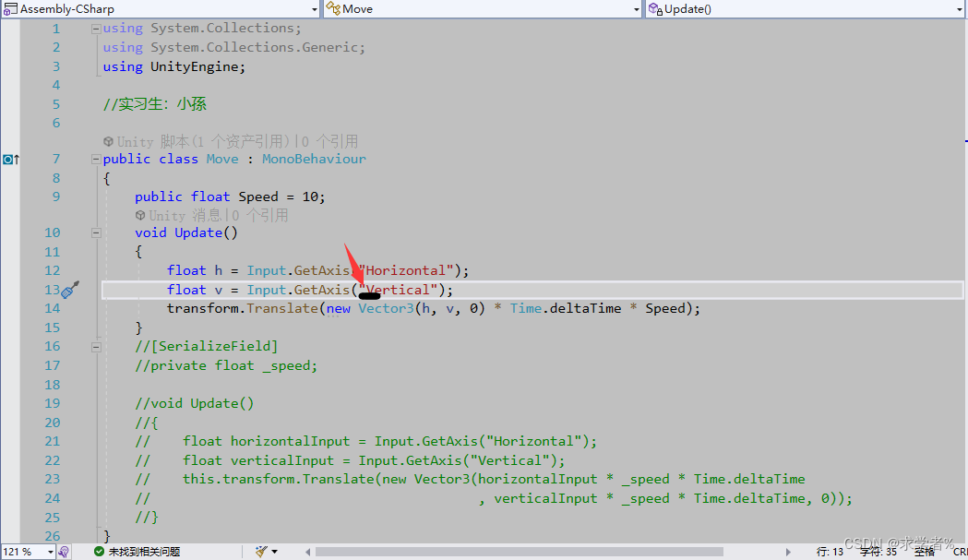The width and height of the screenshot is (968, 560).
Task: Click the '//[SerializeField]' comment on line 16
Action: [206, 346]
